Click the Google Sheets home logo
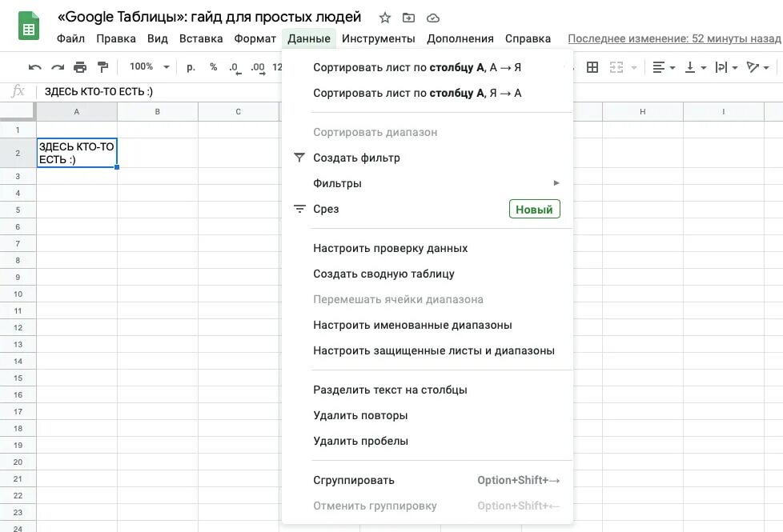 29,27
